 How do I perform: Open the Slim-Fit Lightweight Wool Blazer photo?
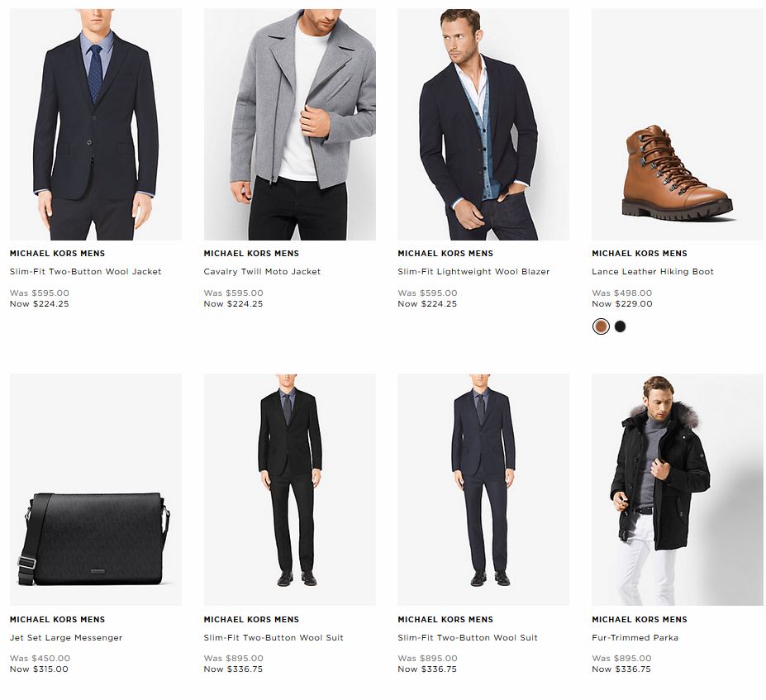point(483,124)
